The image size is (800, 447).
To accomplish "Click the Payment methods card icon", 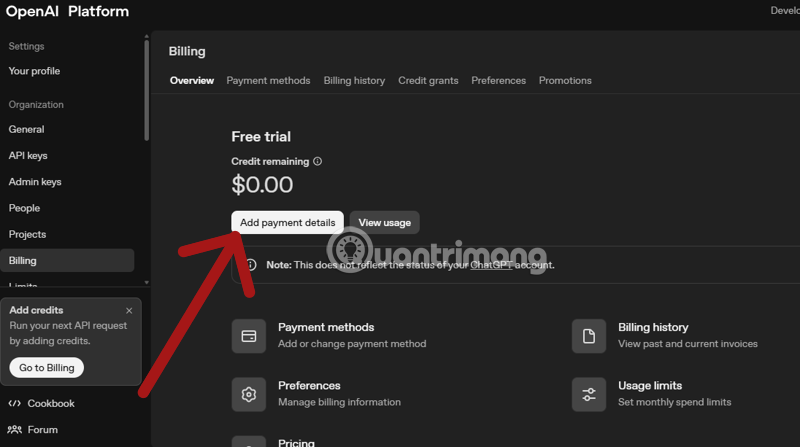I will (x=249, y=336).
